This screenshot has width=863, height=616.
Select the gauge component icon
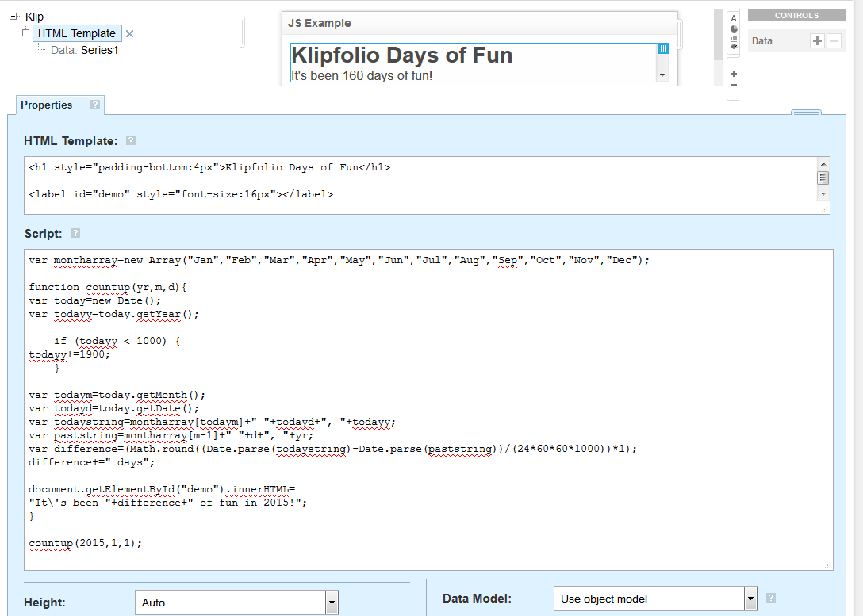click(734, 47)
